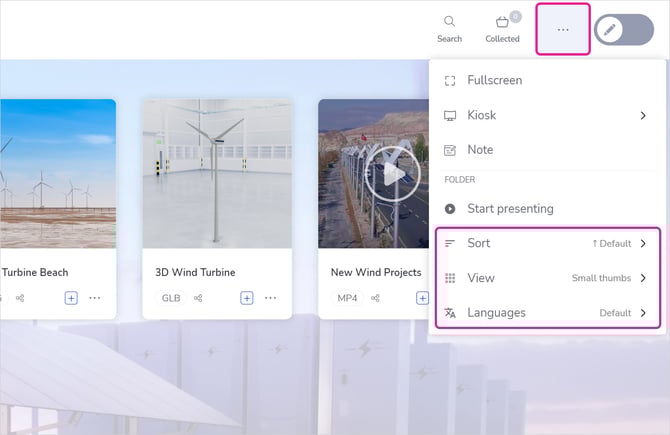The image size is (670, 435).
Task: Add 3D Wind Turbine to collection
Action: coord(247,298)
